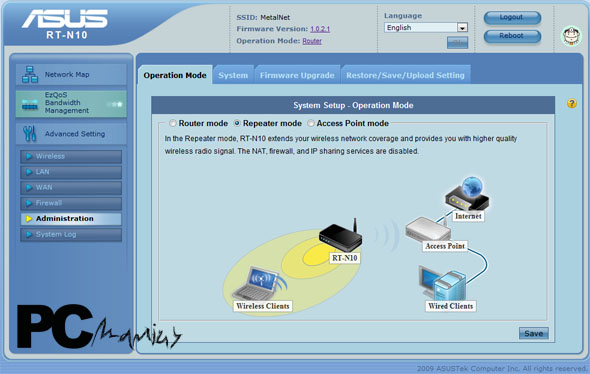Viewport: 590px width, 374px height.
Task: Open the Firewall menu item
Action: click(71, 203)
